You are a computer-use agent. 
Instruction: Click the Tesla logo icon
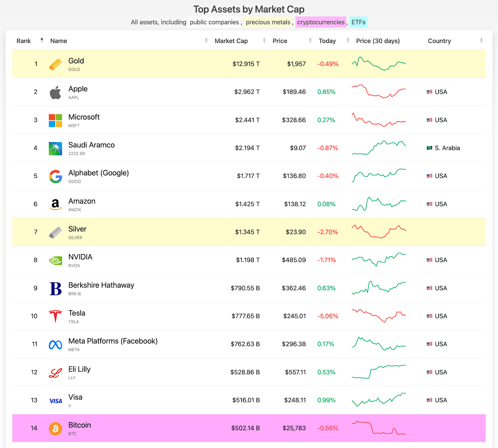55,317
